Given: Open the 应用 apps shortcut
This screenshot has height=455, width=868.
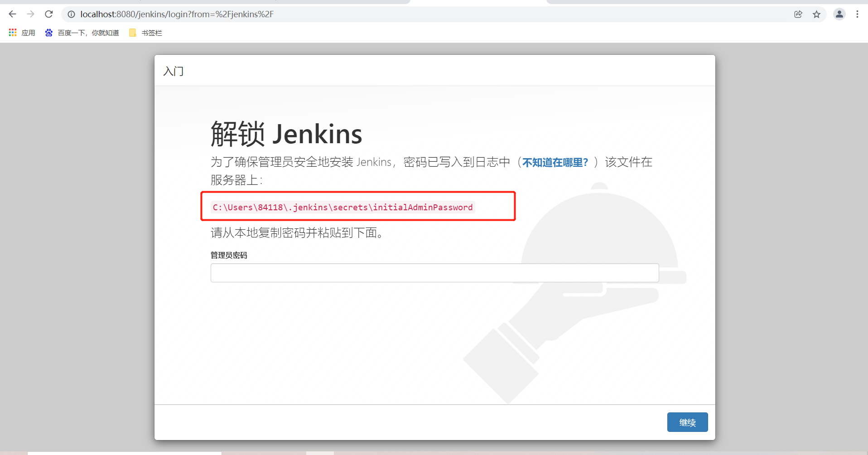Looking at the screenshot, I should 22,33.
